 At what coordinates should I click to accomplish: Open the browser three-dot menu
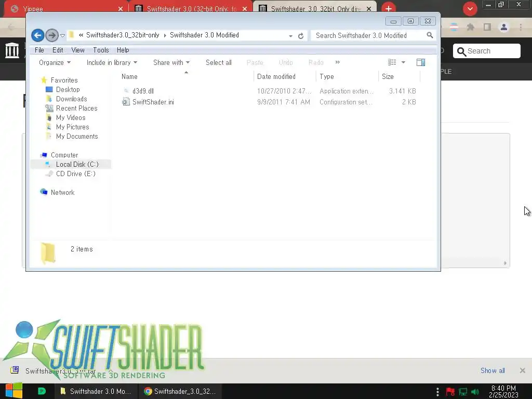click(521, 27)
